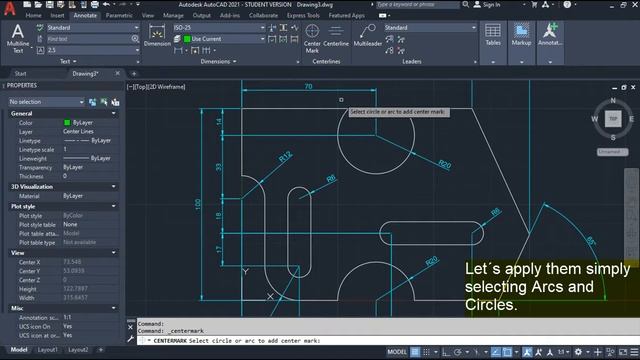Toggle object snap tracking in status bar
This screenshot has height=360, width=640.
click(x=496, y=352)
